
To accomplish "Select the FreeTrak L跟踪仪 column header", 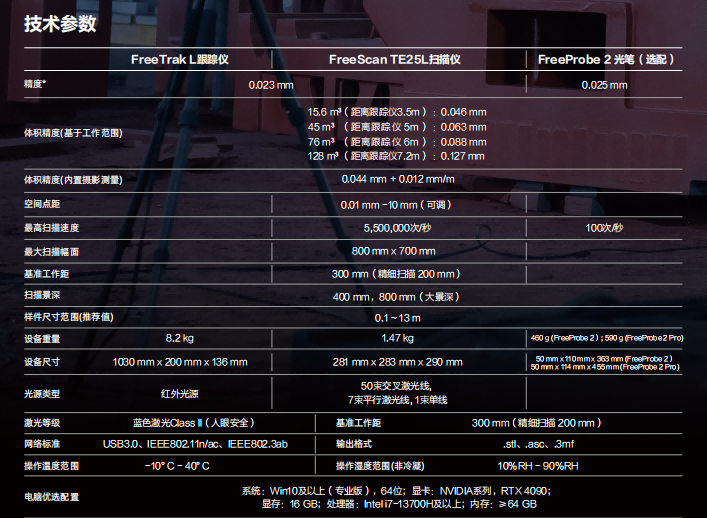I will (x=180, y=60).
